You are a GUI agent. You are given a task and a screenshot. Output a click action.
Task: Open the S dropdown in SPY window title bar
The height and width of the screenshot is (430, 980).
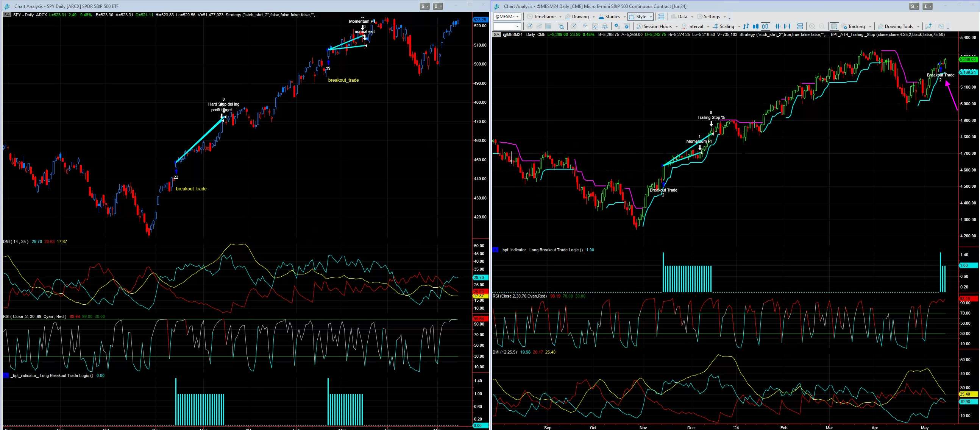(x=424, y=6)
